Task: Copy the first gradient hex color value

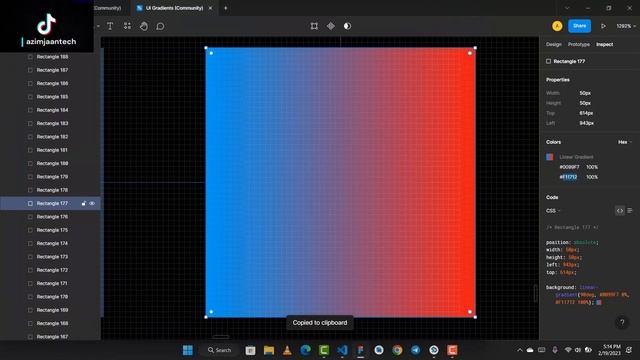Action: point(569,167)
